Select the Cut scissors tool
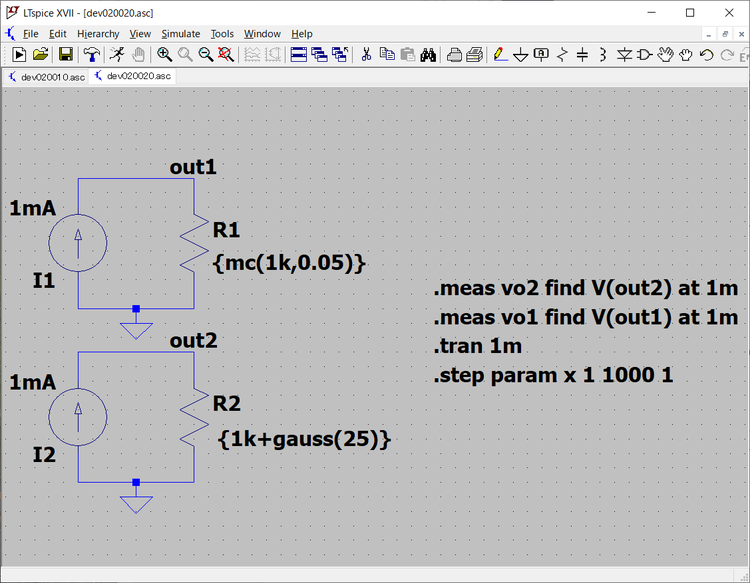Viewport: 750px width, 583px height. 366,55
